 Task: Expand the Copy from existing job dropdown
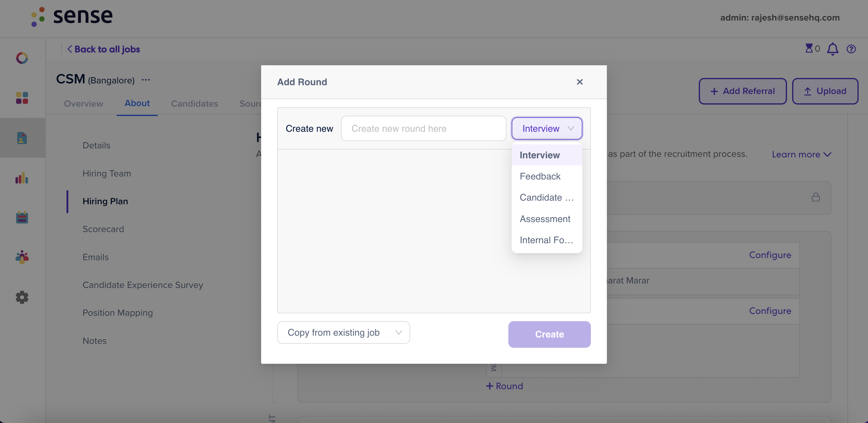point(343,332)
